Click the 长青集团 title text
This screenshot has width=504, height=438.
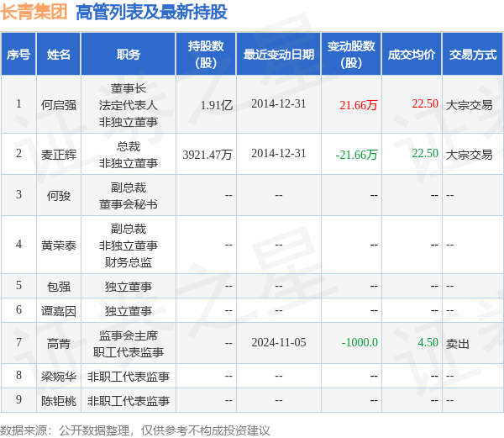click(34, 12)
